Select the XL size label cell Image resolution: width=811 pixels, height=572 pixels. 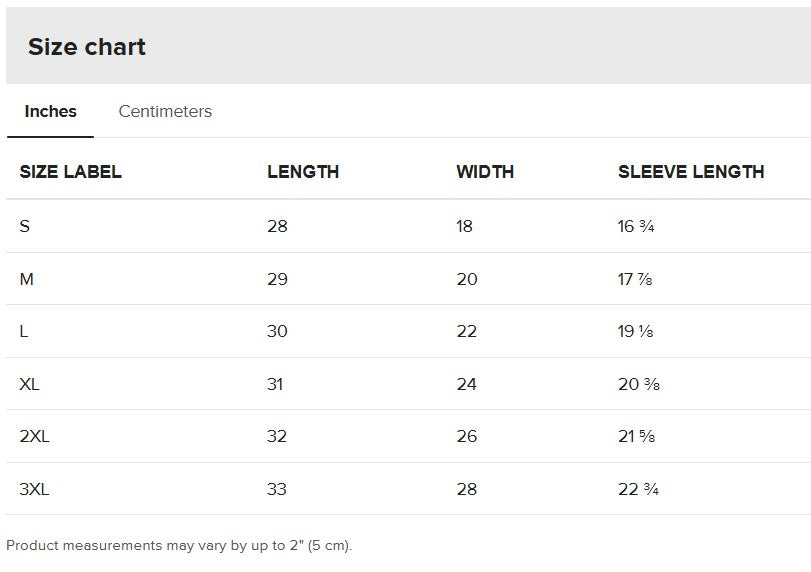(x=30, y=384)
